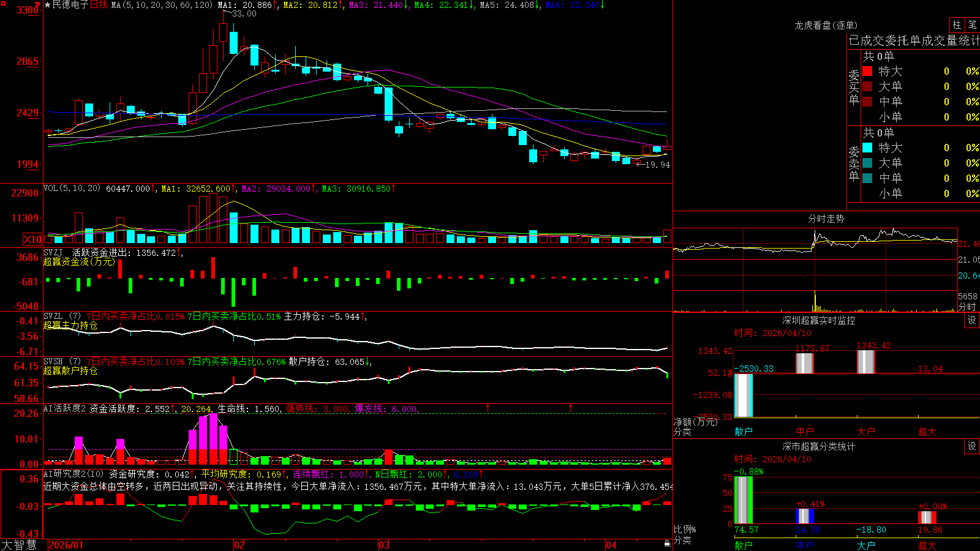
Task: Click the 74.57 value under 散户 bar
Action: click(x=747, y=530)
